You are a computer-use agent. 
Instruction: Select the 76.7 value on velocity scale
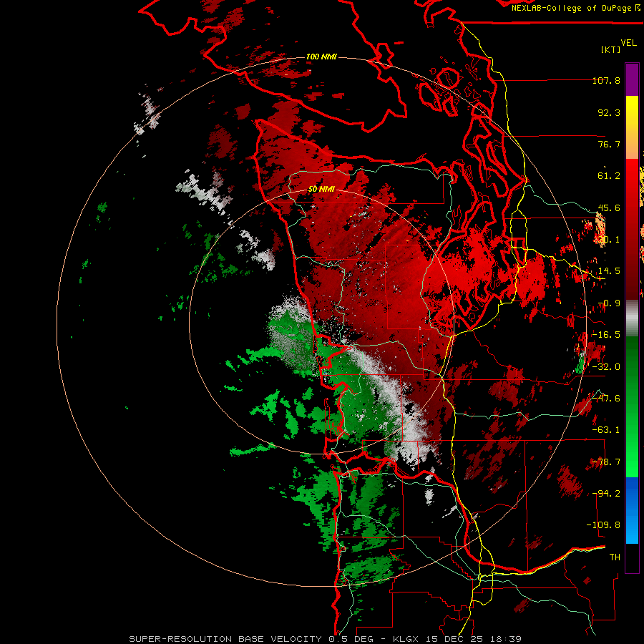point(609,144)
